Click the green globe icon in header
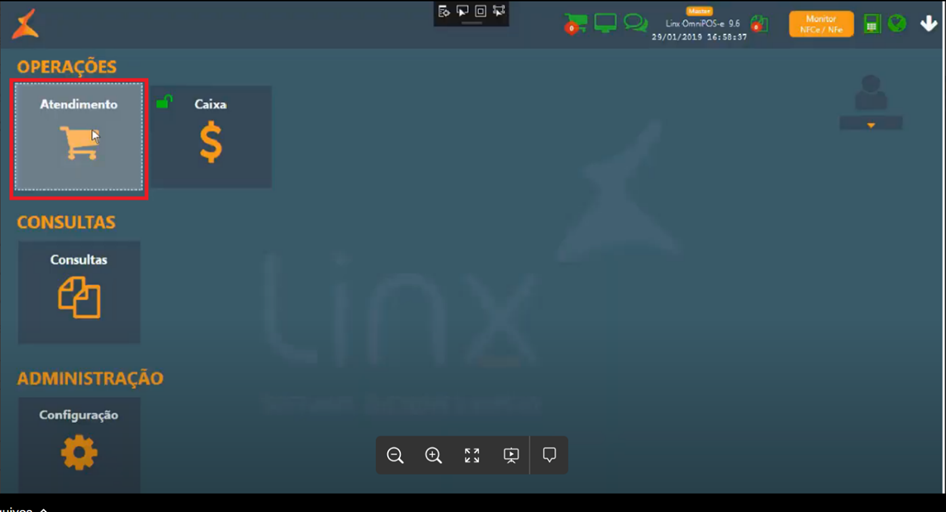This screenshot has width=946, height=512. (897, 24)
